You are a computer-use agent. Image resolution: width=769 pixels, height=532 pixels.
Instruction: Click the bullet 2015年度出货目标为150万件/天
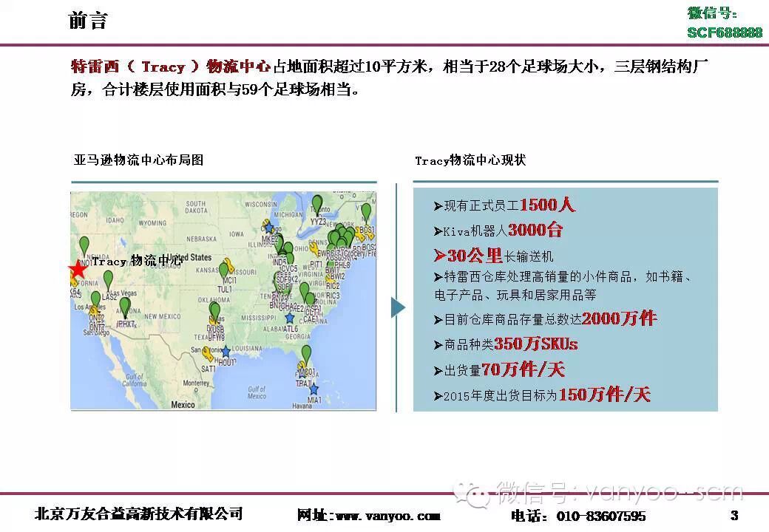(542, 395)
